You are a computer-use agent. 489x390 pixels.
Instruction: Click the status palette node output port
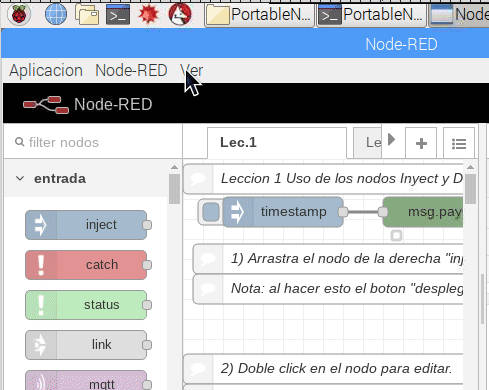[147, 305]
